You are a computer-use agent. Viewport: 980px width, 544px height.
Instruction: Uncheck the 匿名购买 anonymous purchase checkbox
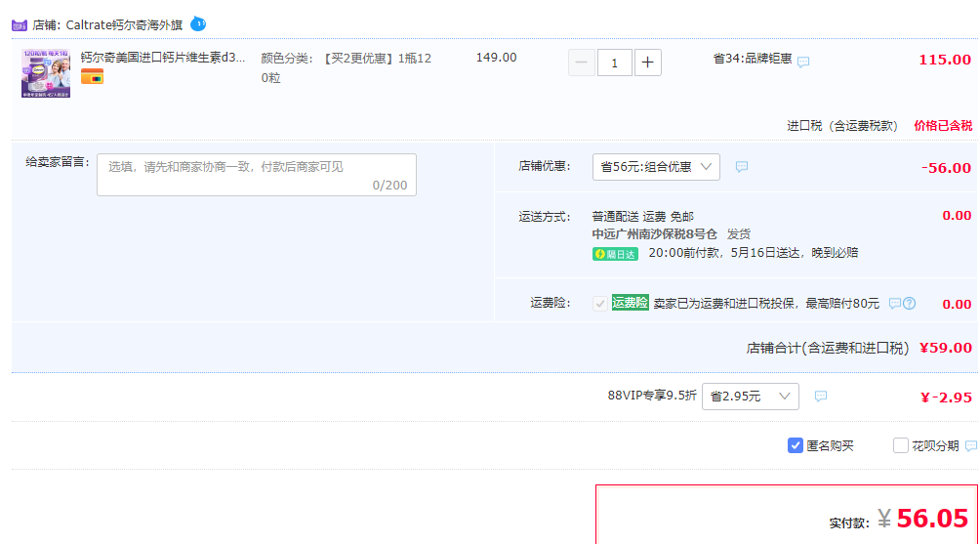(795, 445)
